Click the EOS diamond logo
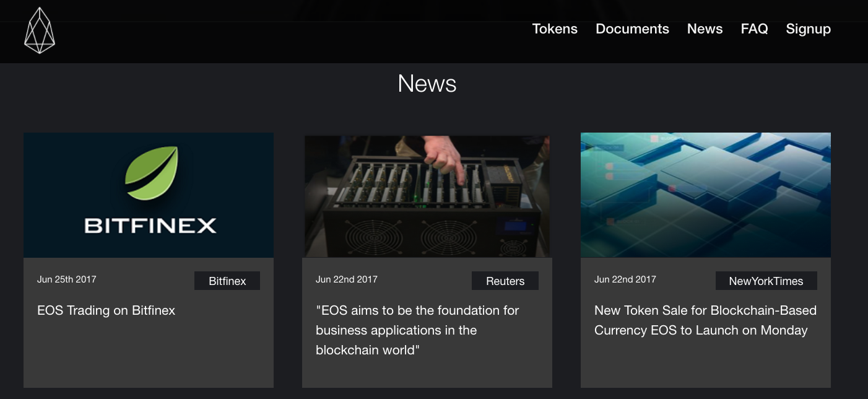868x399 pixels. [x=40, y=30]
